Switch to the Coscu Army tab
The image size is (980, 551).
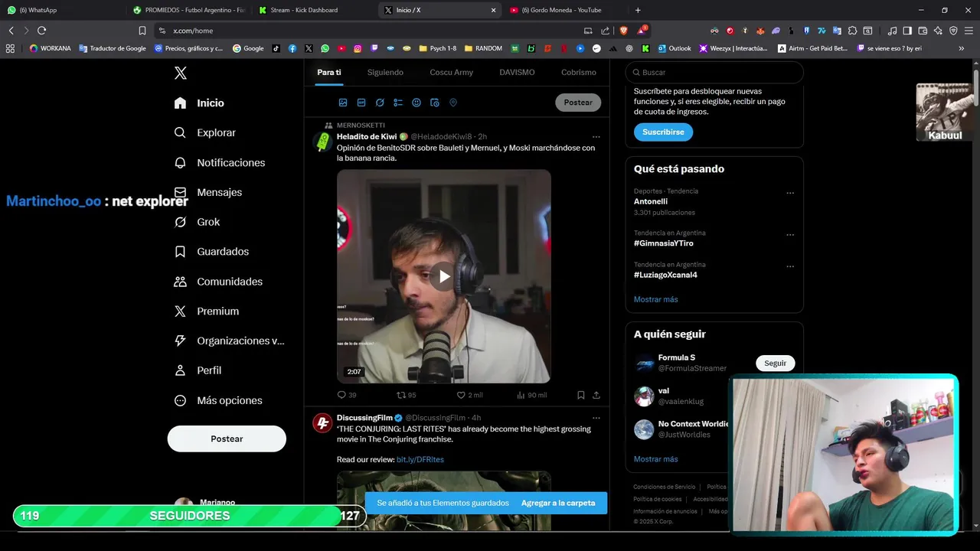pyautogui.click(x=451, y=72)
